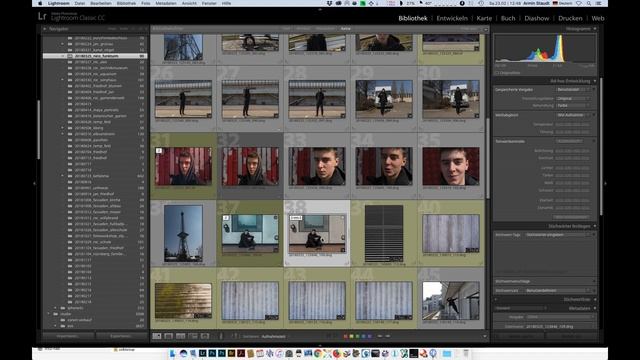Switch to the Diashow module

537,18
